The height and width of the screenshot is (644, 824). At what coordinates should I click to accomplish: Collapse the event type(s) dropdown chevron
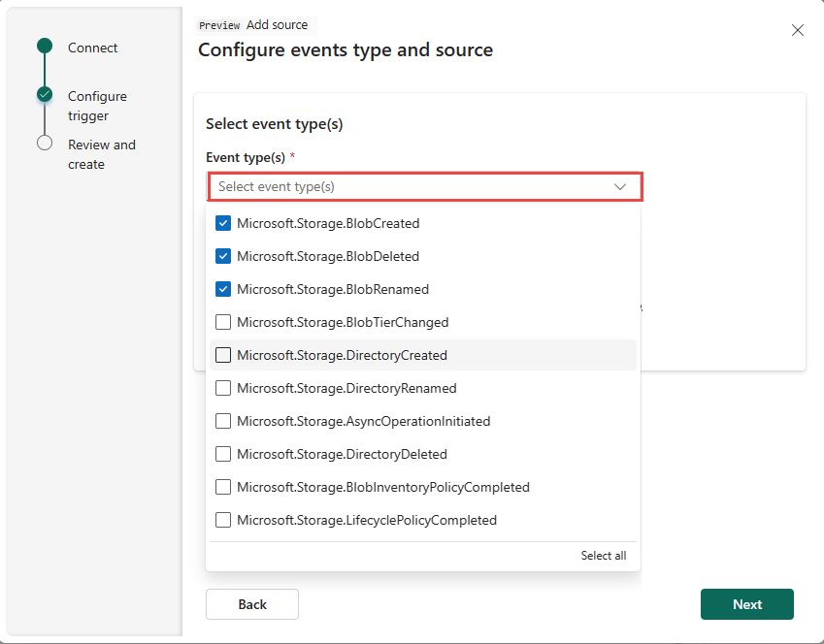(620, 187)
